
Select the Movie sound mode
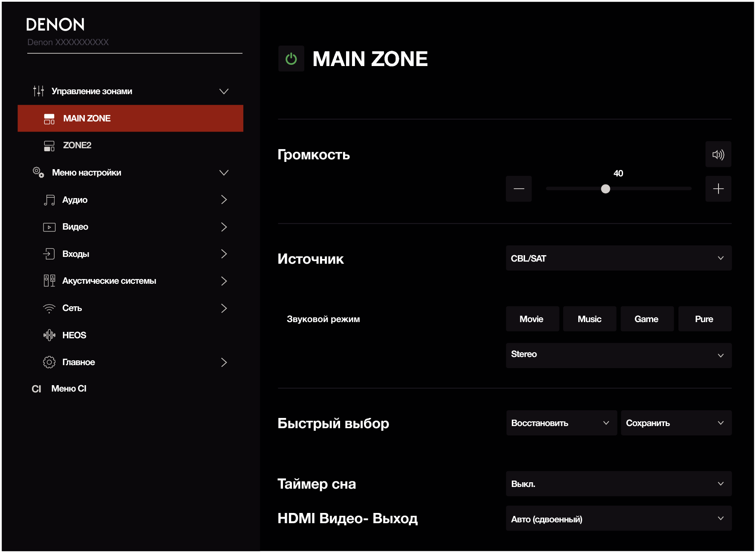pos(532,319)
